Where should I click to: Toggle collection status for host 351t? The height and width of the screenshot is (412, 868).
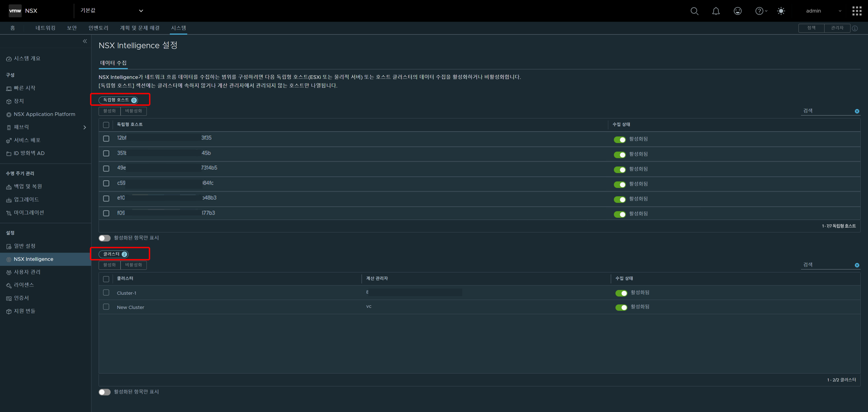point(619,154)
